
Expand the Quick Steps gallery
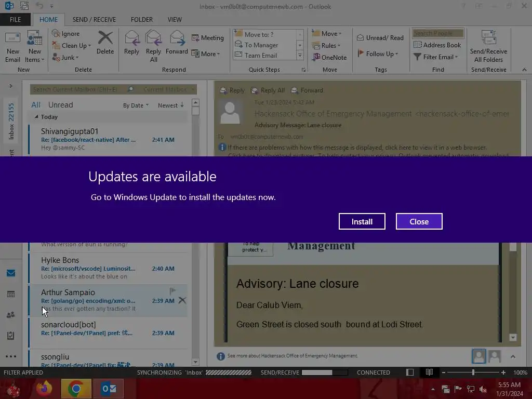(x=300, y=55)
